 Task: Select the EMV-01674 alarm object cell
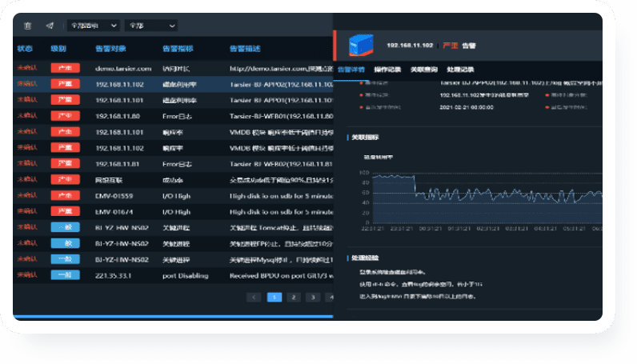click(x=114, y=212)
